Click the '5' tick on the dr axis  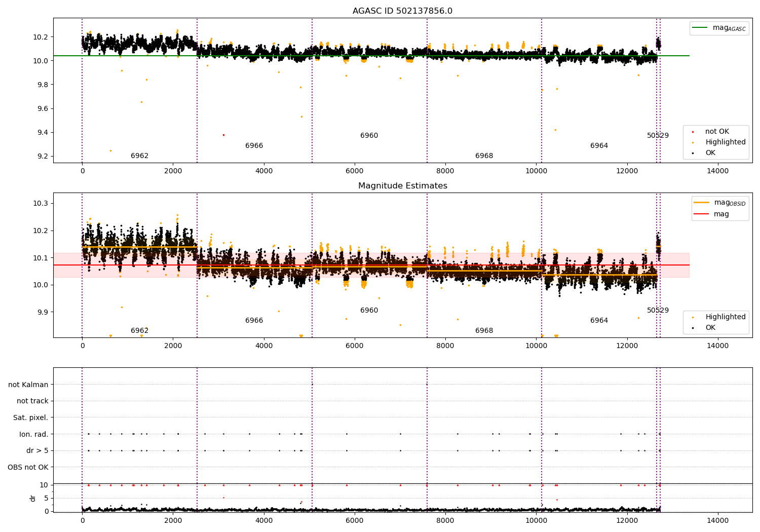(46, 498)
